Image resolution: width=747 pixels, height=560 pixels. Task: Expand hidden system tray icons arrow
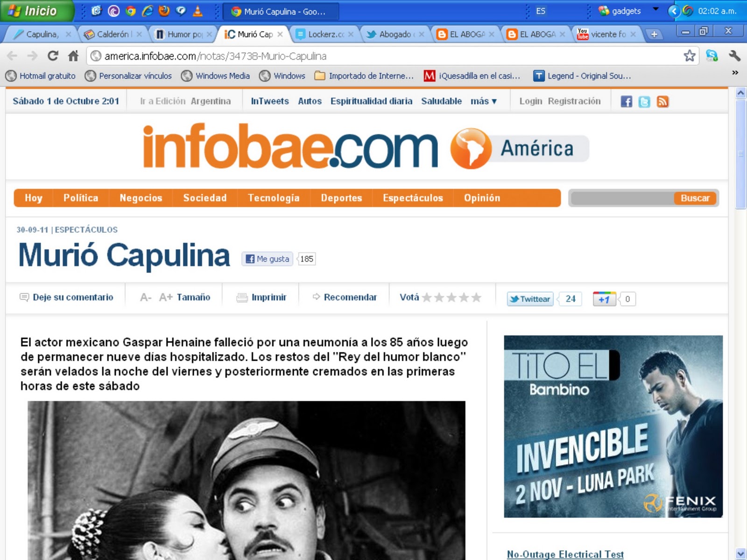click(674, 11)
